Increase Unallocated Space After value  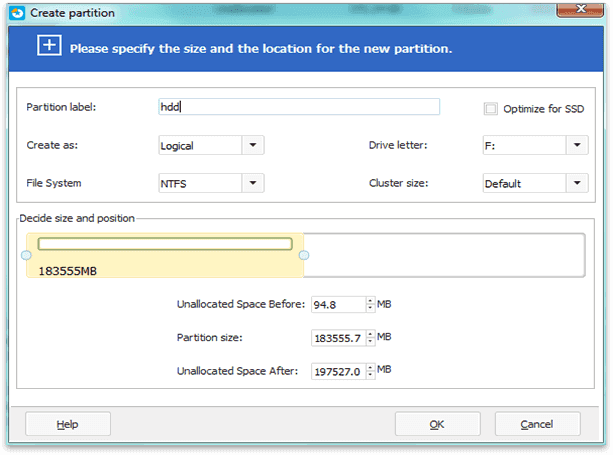coord(370,367)
